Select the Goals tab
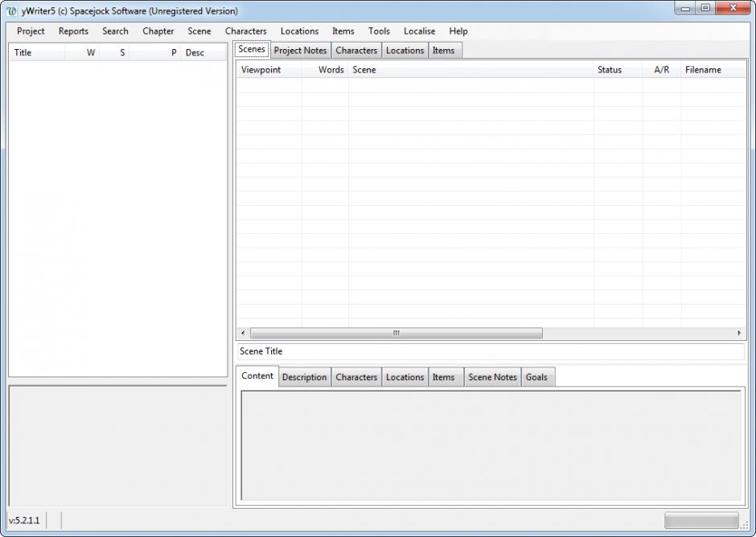 point(536,378)
